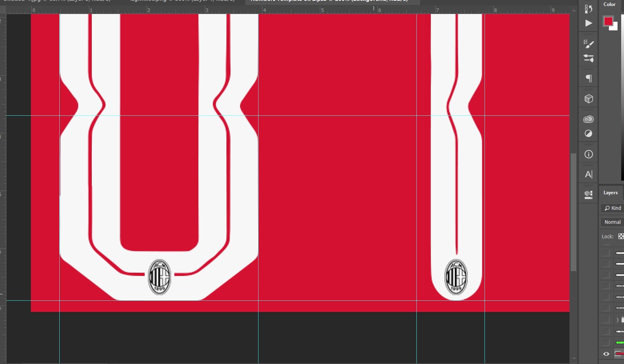
Task: Click the folder icon of the layer group
Action: coord(622,320)
